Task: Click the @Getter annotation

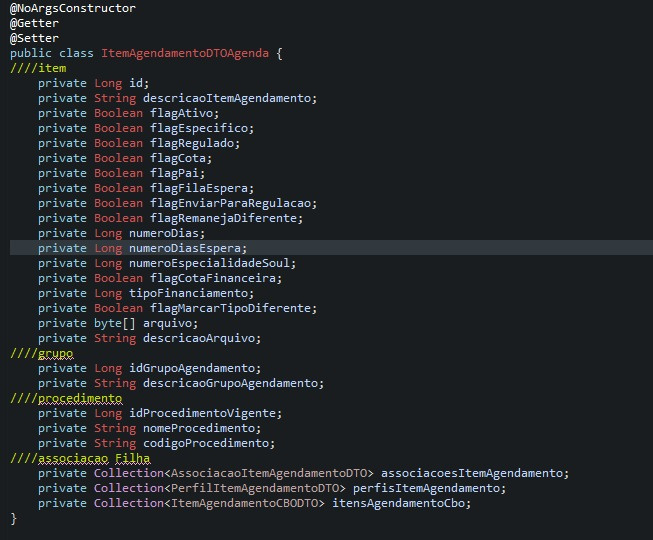Action: pos(34,23)
